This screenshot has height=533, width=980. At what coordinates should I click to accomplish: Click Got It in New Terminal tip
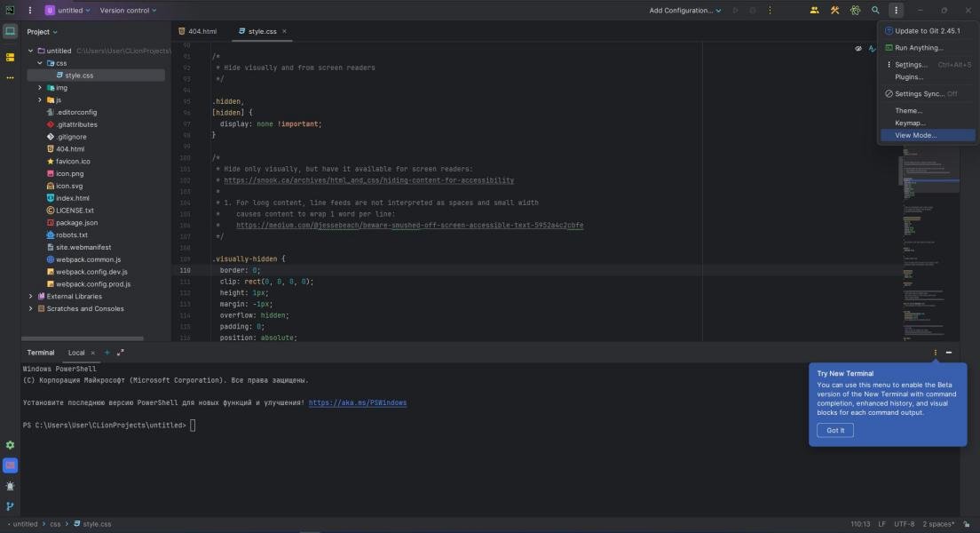pos(835,430)
